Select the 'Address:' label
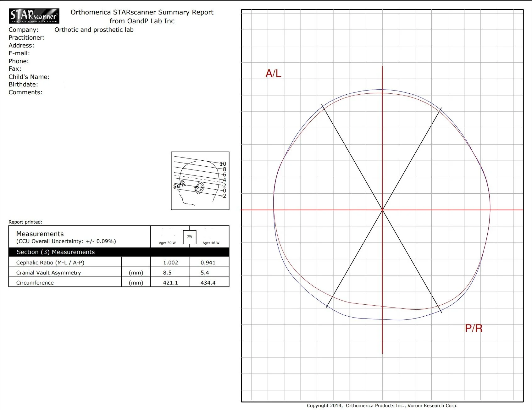This screenshot has width=532, height=410. pyautogui.click(x=21, y=46)
